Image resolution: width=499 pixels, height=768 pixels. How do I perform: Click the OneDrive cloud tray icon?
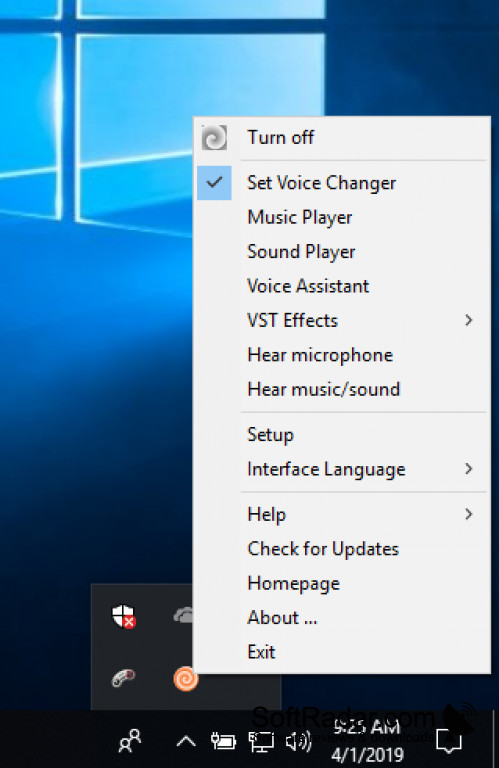pos(184,615)
